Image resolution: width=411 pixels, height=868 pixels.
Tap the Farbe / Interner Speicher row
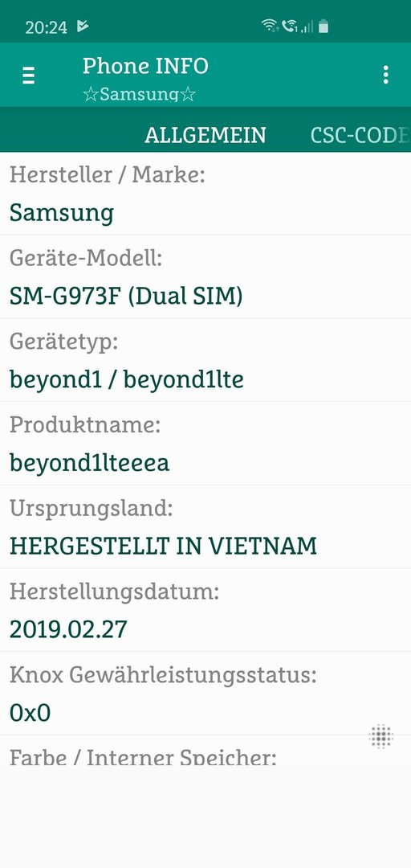[205, 751]
